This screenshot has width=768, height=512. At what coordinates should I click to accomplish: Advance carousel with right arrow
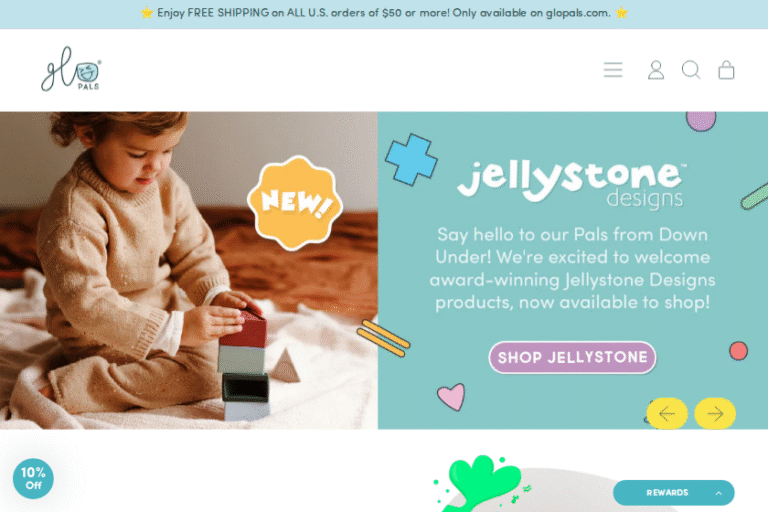[715, 414]
